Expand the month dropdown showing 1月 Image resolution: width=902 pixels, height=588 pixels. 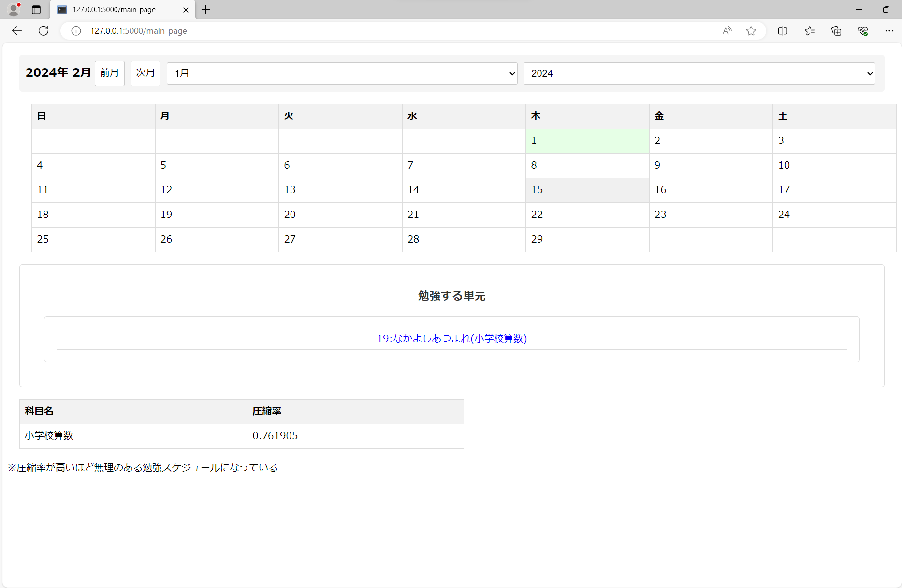click(x=342, y=73)
